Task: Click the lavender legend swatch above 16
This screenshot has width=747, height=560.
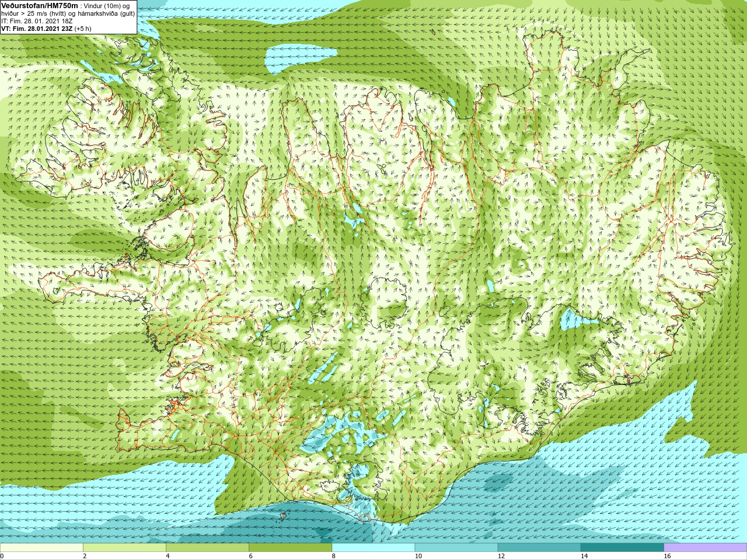Action: (x=705, y=548)
